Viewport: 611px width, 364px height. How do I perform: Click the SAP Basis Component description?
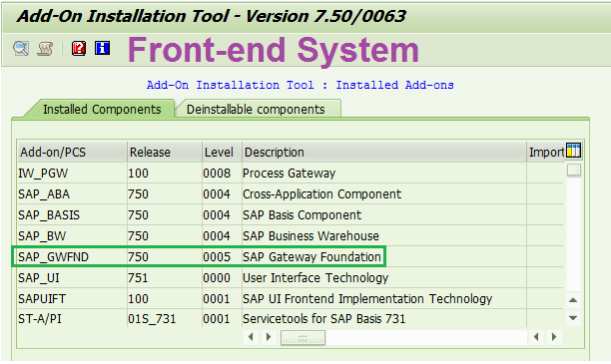pyautogui.click(x=302, y=215)
